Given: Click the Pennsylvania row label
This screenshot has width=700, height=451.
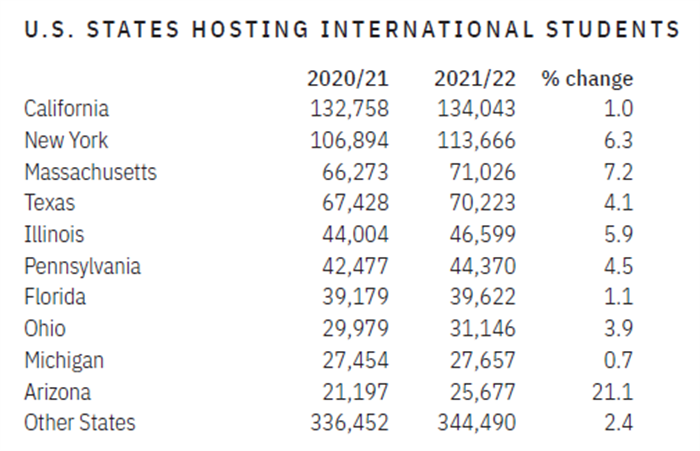Looking at the screenshot, I should (x=83, y=267).
